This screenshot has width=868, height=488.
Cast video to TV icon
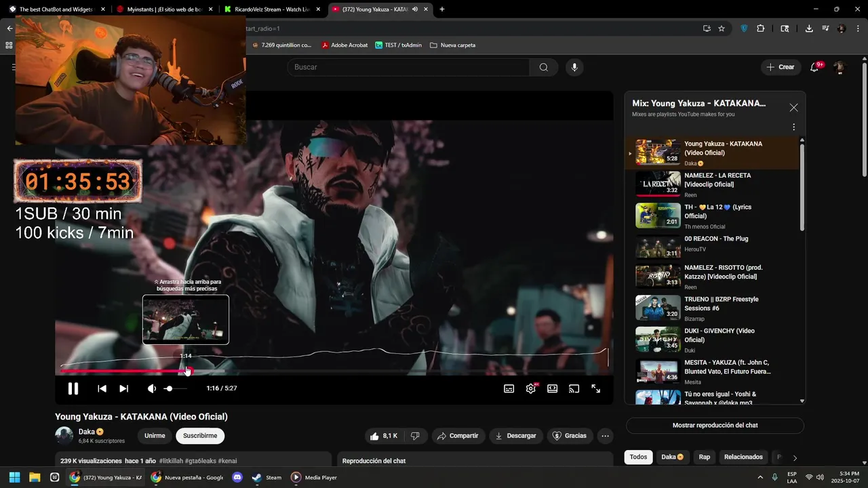pos(574,388)
